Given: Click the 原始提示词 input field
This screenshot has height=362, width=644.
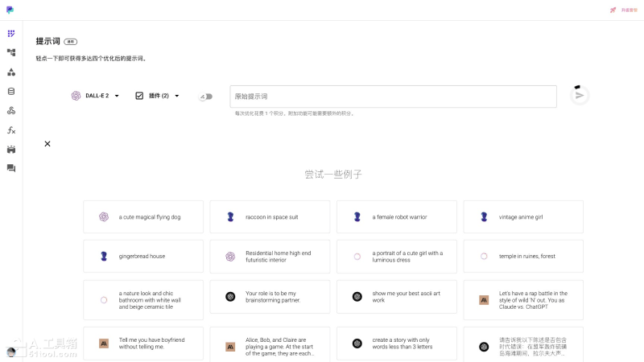Looking at the screenshot, I should pyautogui.click(x=393, y=97).
